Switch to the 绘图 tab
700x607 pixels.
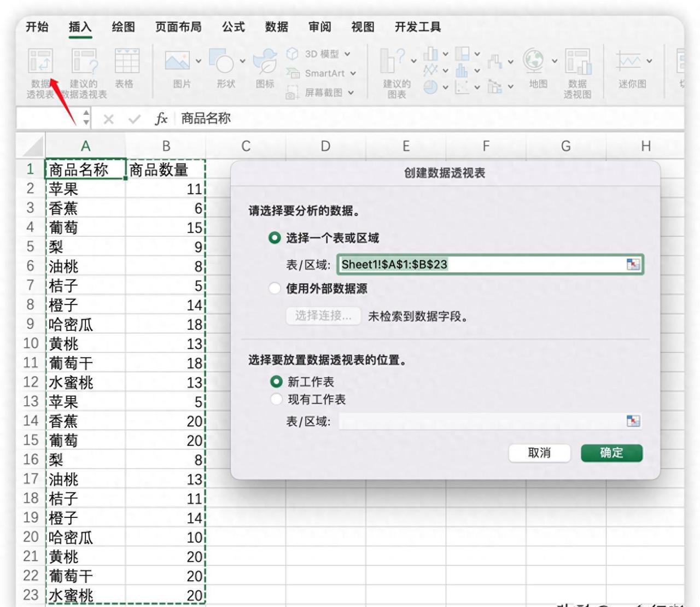click(123, 27)
